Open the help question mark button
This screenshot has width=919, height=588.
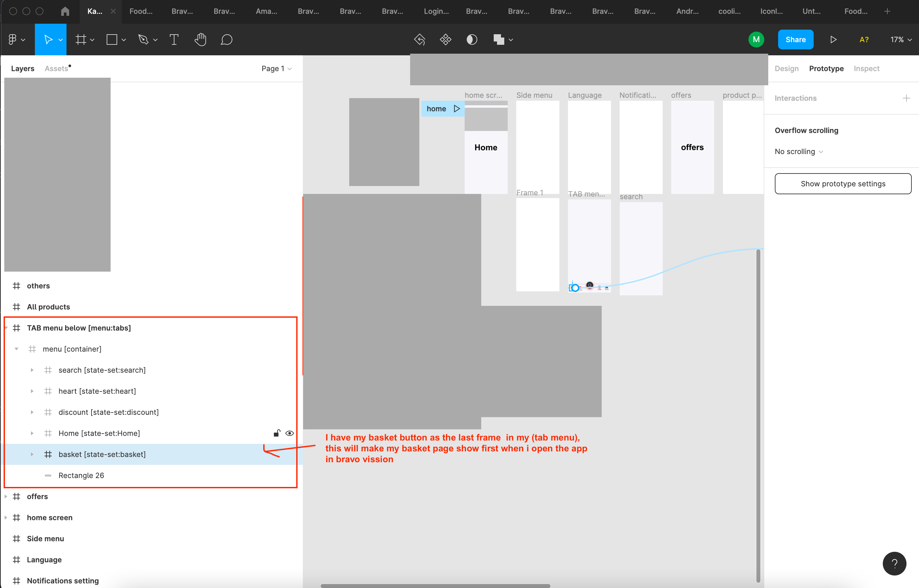(x=894, y=563)
